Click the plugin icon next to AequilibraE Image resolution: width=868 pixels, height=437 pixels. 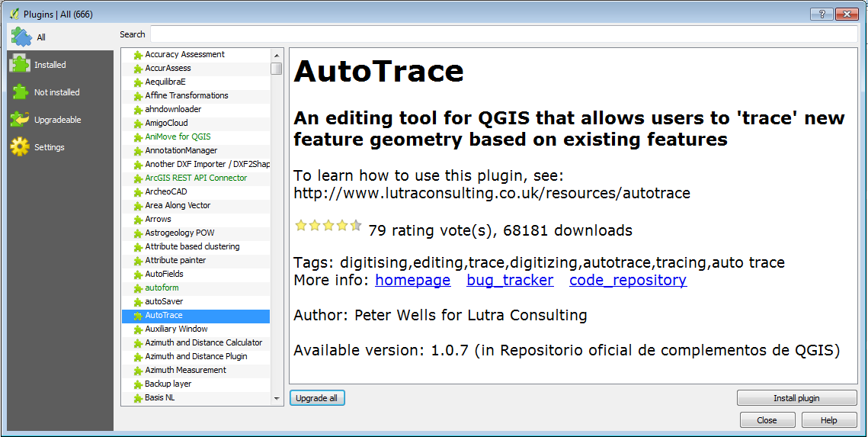tap(138, 82)
